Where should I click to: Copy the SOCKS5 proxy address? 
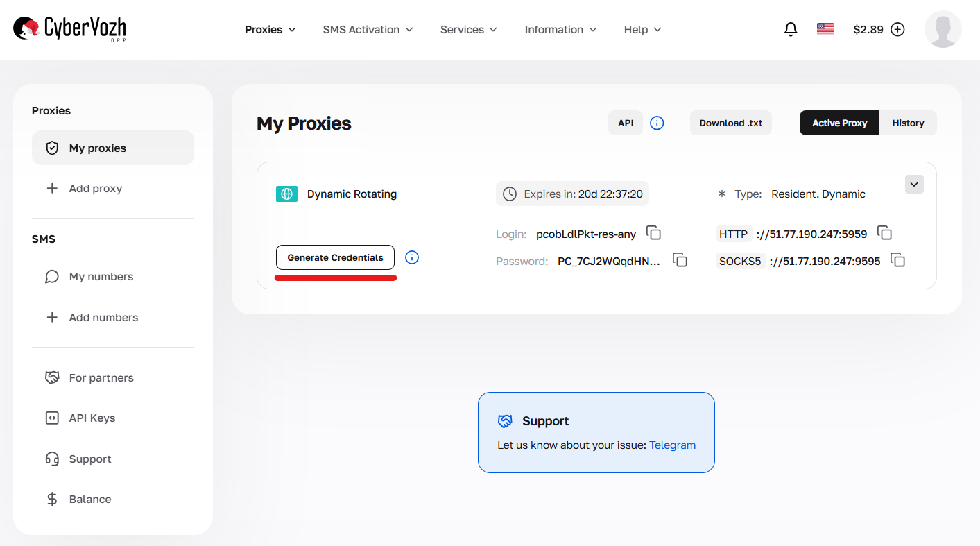897,260
